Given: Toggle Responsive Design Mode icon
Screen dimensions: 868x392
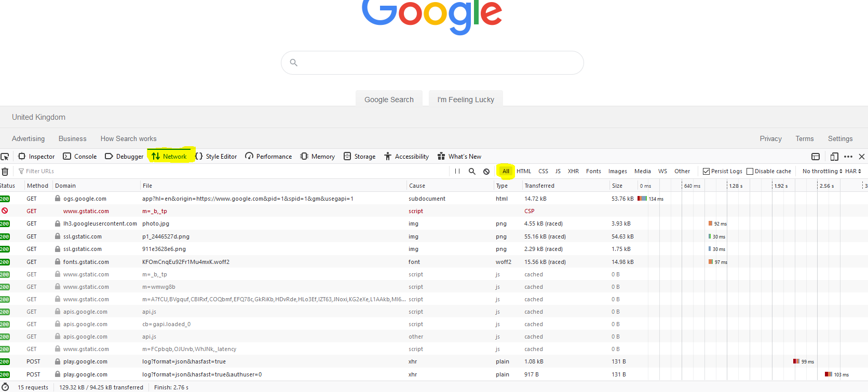Looking at the screenshot, I should (x=834, y=157).
